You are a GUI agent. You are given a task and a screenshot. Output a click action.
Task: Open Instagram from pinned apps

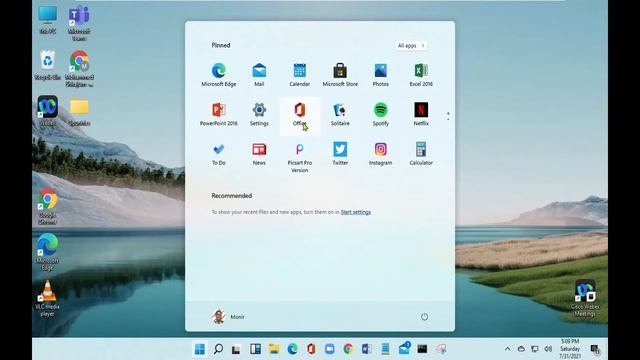(380, 154)
